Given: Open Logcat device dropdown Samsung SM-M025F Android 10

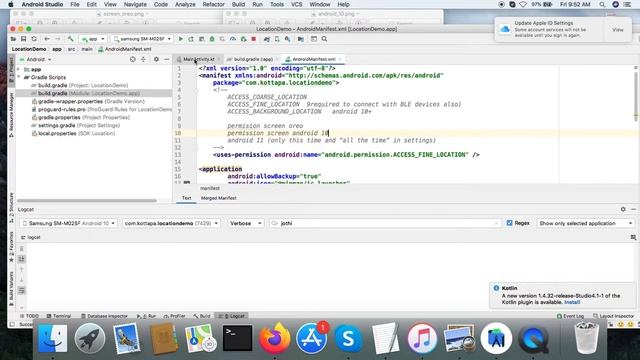Looking at the screenshot, I should [69, 223].
